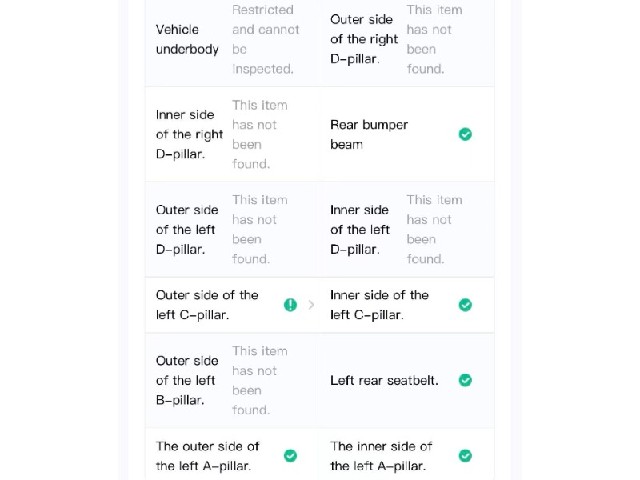This screenshot has height=480, width=640.
Task: Click the Outer side of the right D-pillar label
Action: point(364,39)
